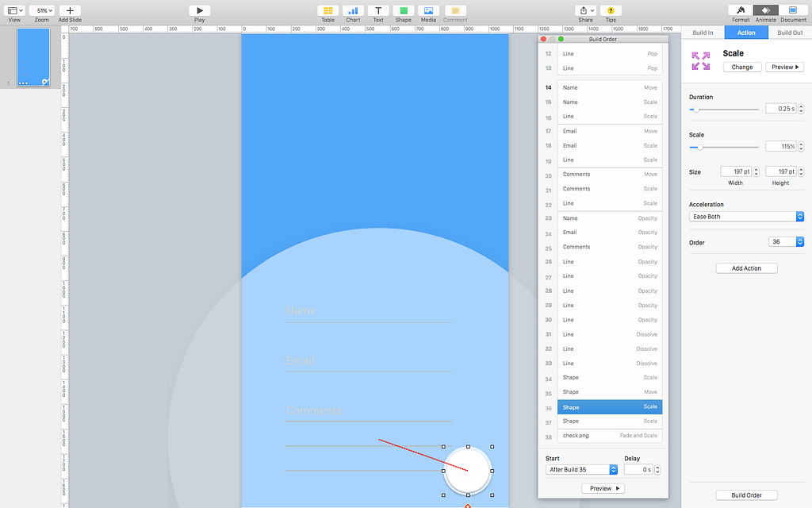The width and height of the screenshot is (812, 508).
Task: Click the Size Height field
Action: pos(781,171)
